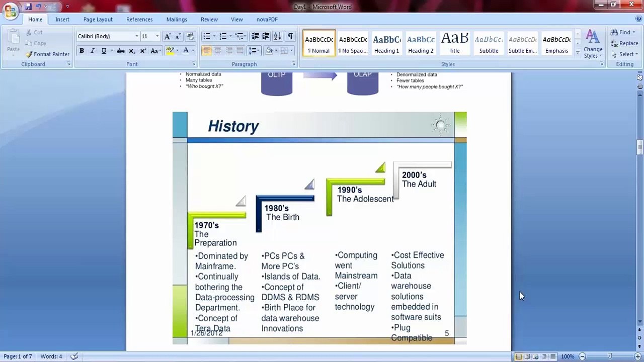Open font name dropdown
This screenshot has width=644, height=362.
coord(137,36)
